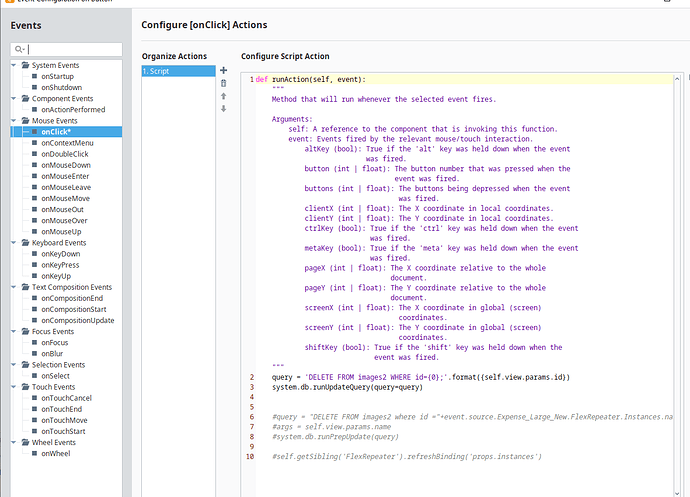Move selected action down with arrow
The image size is (690, 497).
[x=224, y=109]
